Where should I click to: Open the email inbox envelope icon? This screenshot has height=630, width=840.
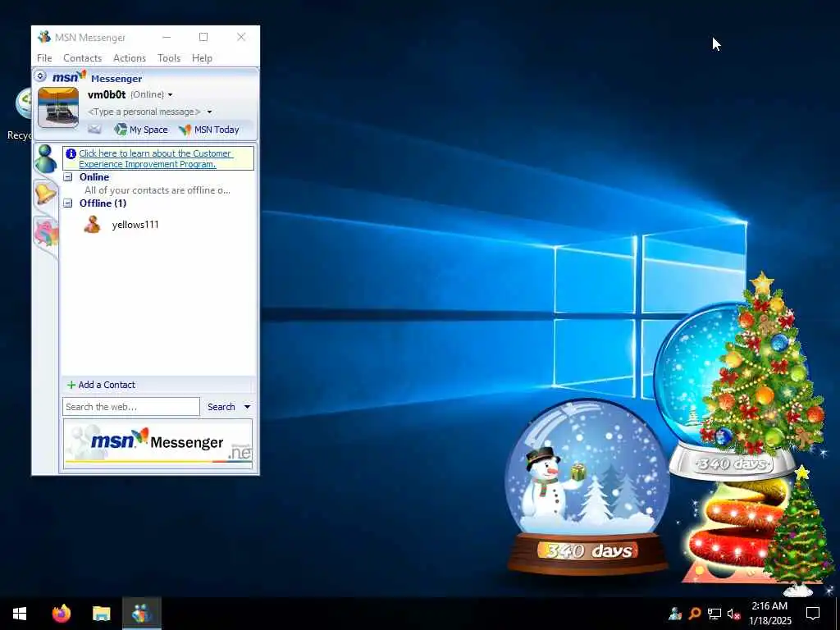point(94,129)
